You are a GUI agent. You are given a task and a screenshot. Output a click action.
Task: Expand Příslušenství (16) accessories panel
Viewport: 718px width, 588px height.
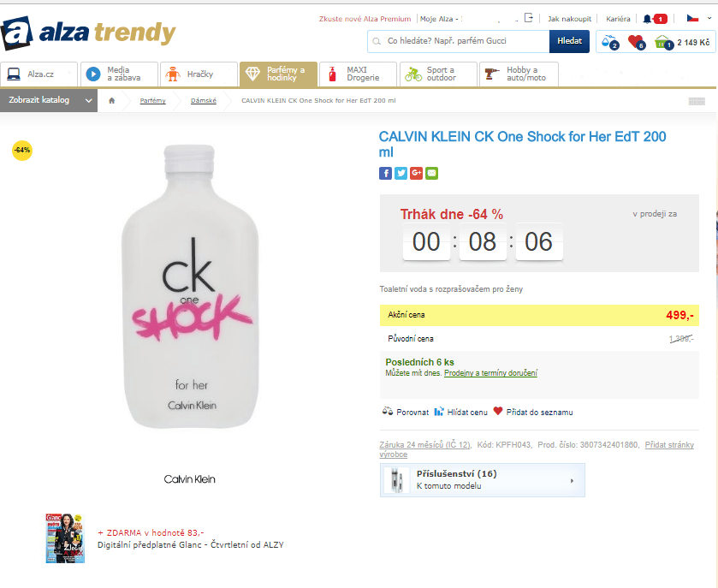click(x=482, y=479)
